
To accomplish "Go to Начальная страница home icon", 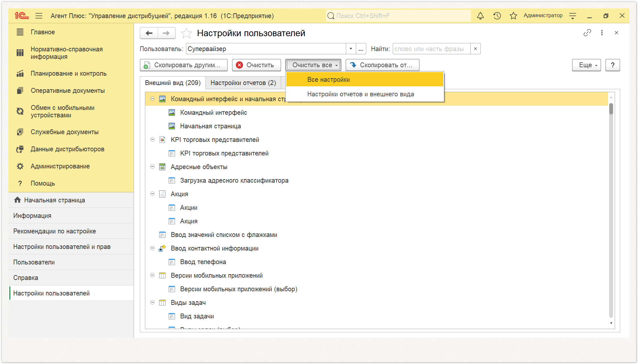I will click(x=17, y=200).
